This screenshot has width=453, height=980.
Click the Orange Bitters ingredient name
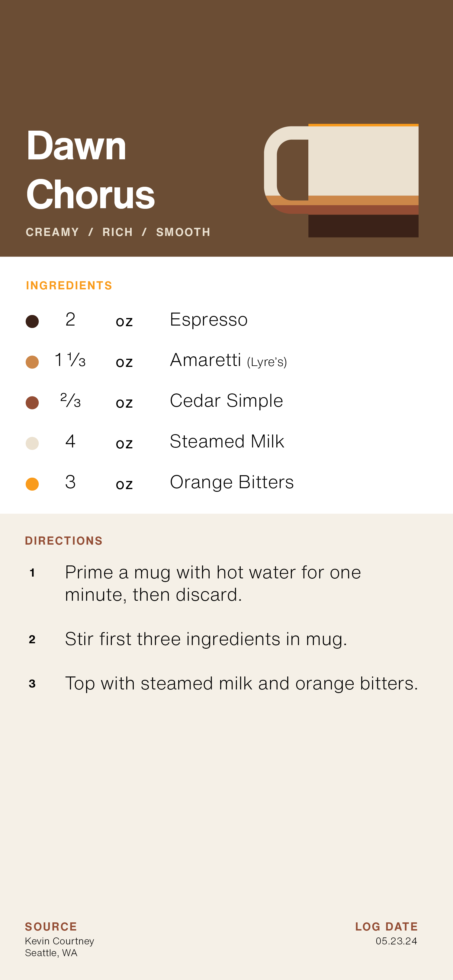(231, 482)
